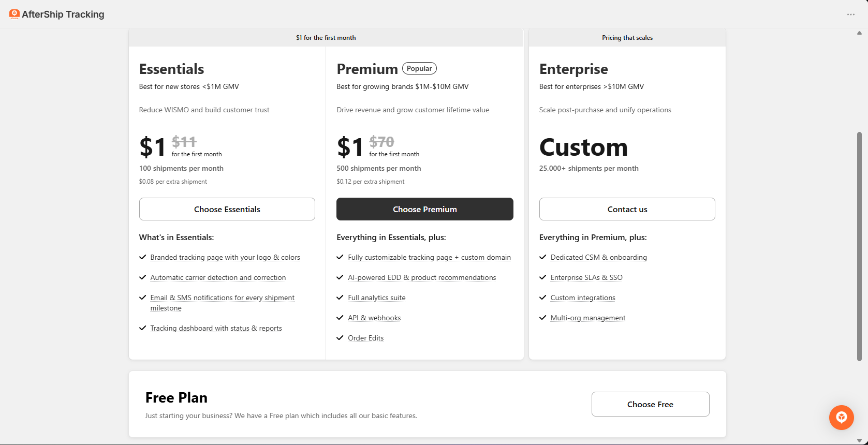The image size is (868, 445).
Task: Click '$0.12 per extra shipment' text
Action: tap(371, 182)
